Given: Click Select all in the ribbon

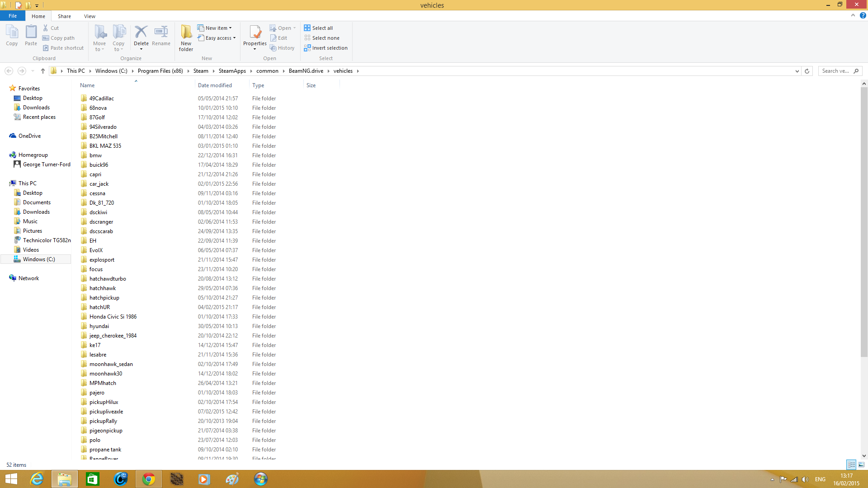Looking at the screenshot, I should pyautogui.click(x=318, y=28).
